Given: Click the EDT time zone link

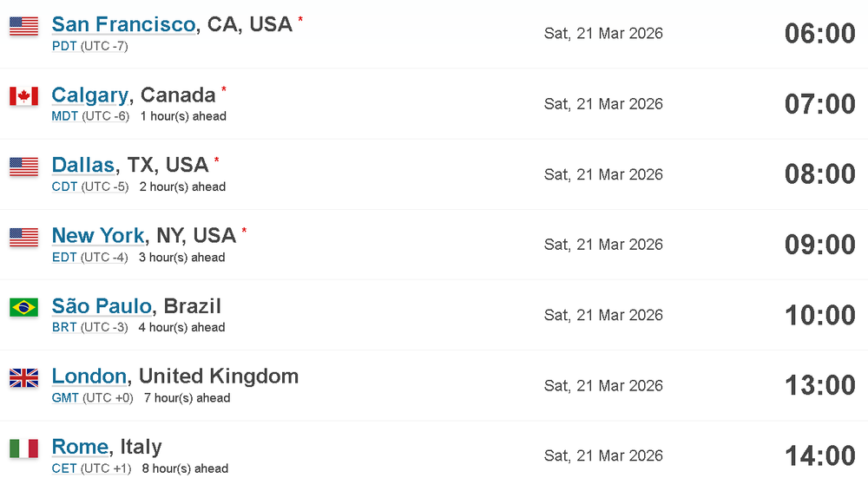Looking at the screenshot, I should click(64, 258).
